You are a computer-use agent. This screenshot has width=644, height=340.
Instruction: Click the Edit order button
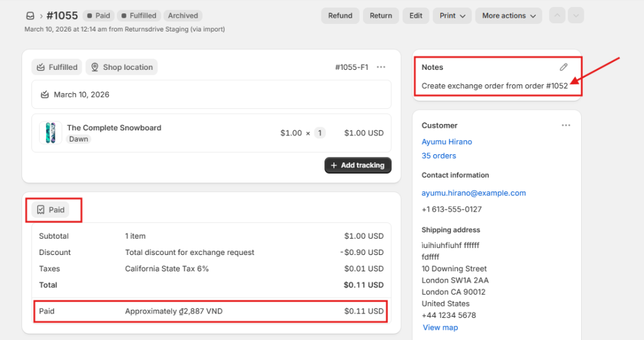click(x=416, y=16)
